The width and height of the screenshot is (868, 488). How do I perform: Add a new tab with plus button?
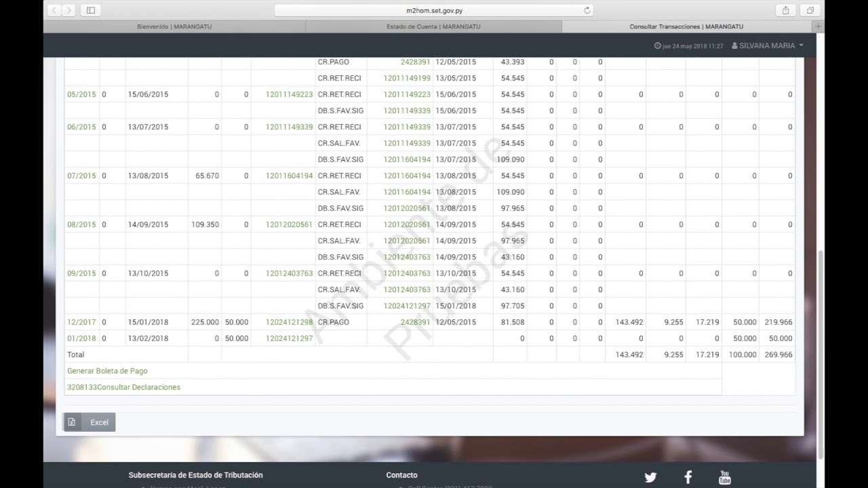coord(818,26)
